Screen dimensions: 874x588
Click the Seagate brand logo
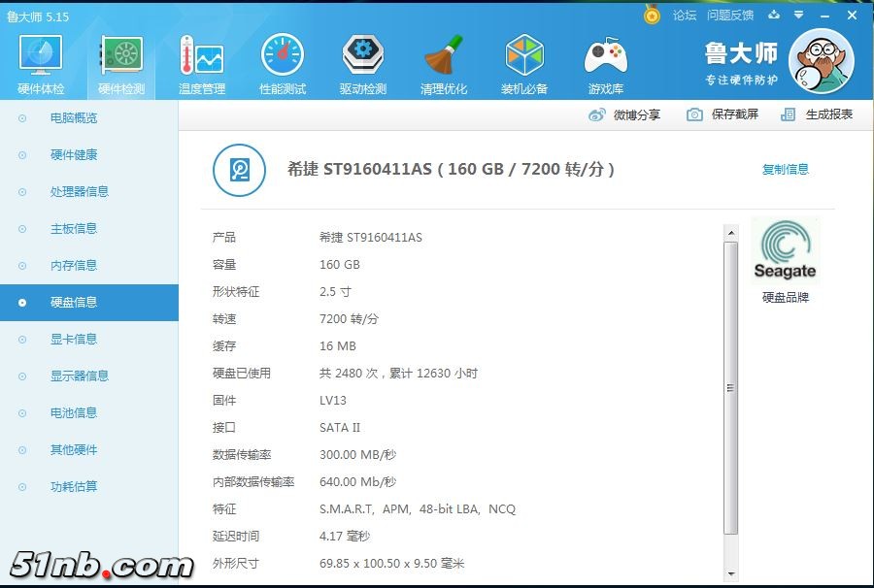pos(785,250)
